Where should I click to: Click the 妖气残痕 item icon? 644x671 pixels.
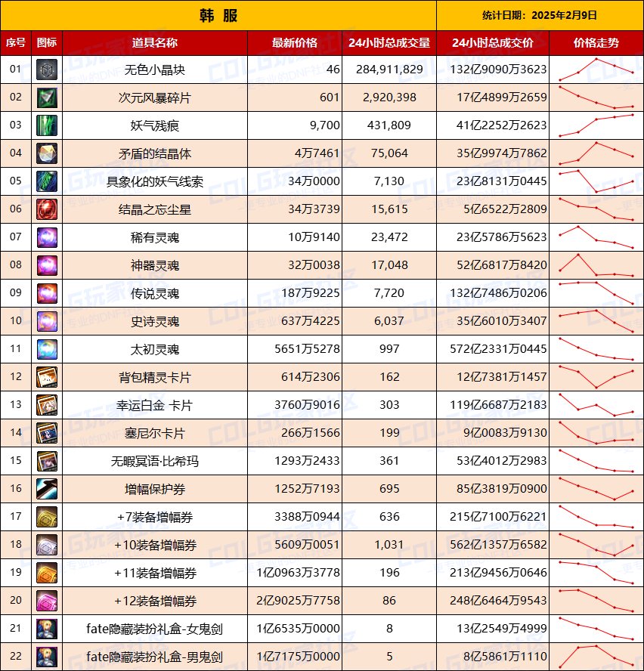pyautogui.click(x=47, y=125)
